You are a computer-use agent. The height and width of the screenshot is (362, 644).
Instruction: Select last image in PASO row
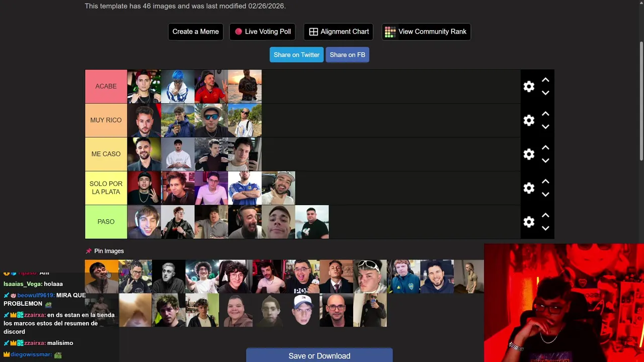point(312,222)
